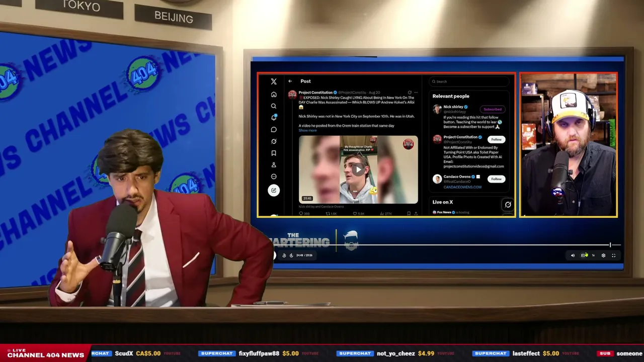Click the Live on X heading
This screenshot has height=362, width=644.
click(x=443, y=202)
